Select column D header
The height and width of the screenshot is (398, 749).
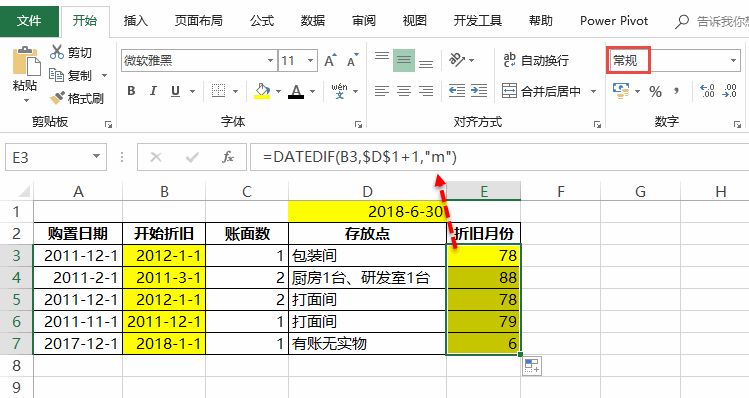367,191
